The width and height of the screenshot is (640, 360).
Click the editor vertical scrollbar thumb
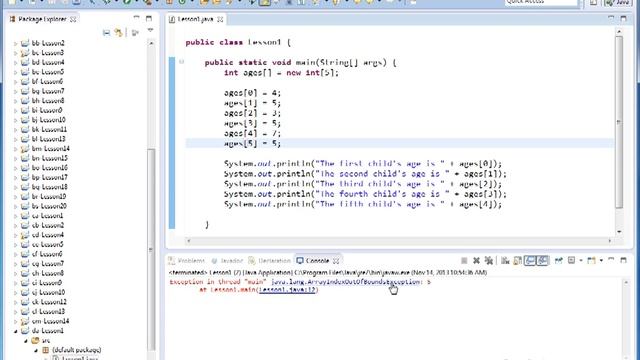[x=619, y=122]
